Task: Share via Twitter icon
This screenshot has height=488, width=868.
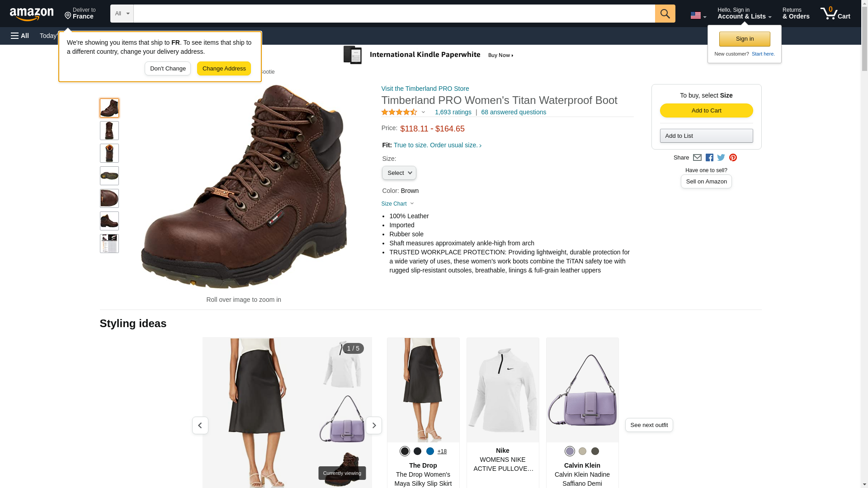Action: pos(721,158)
